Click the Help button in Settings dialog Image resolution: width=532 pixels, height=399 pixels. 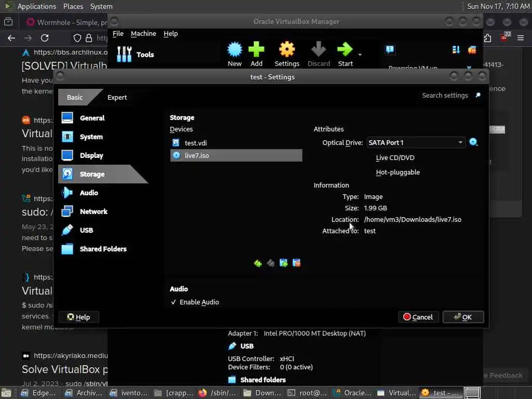tap(79, 317)
